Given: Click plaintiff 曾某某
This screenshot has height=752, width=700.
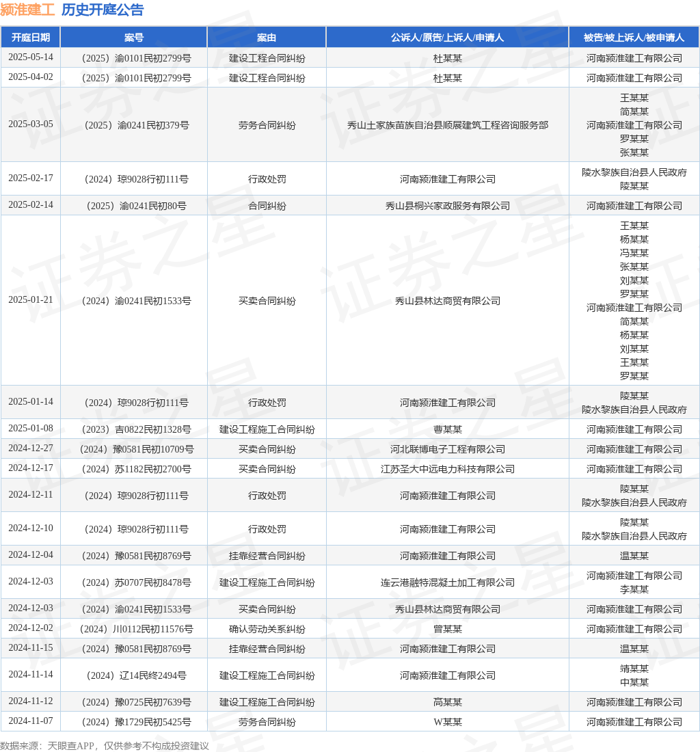Looking at the screenshot, I should click(447, 629).
